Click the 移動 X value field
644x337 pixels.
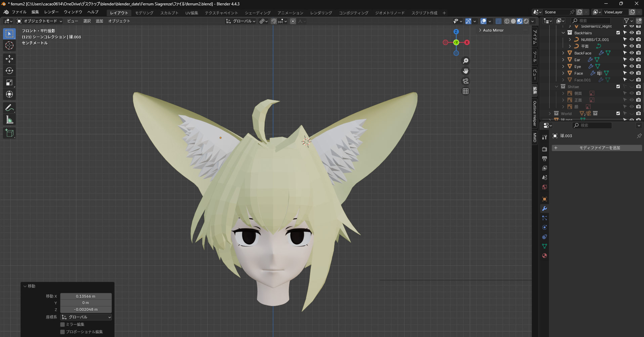(86, 296)
